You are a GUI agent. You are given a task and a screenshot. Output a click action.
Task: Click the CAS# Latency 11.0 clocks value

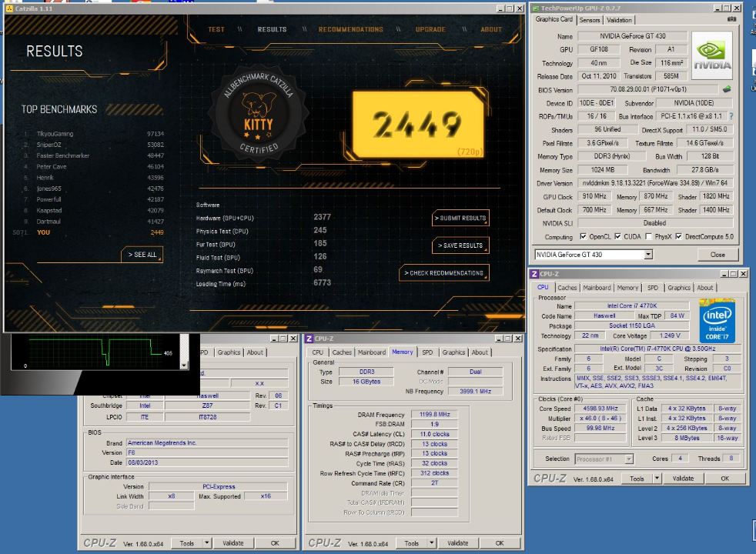pyautogui.click(x=434, y=434)
